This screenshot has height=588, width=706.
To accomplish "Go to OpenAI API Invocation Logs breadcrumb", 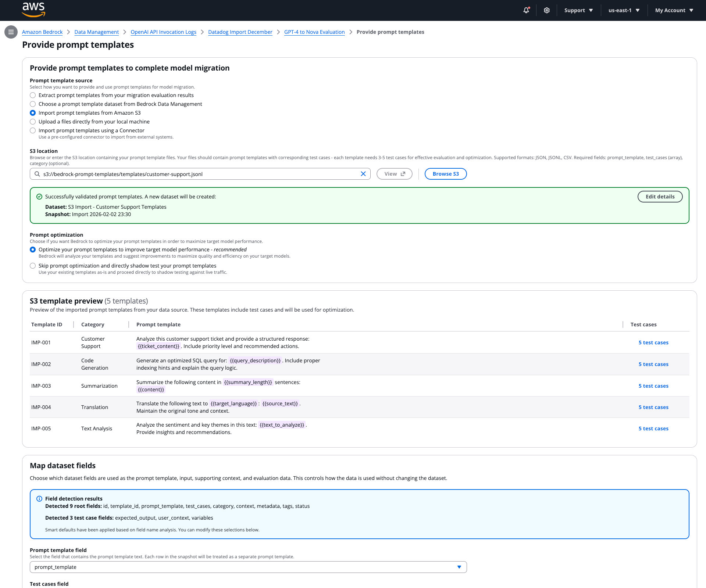I will [x=163, y=32].
